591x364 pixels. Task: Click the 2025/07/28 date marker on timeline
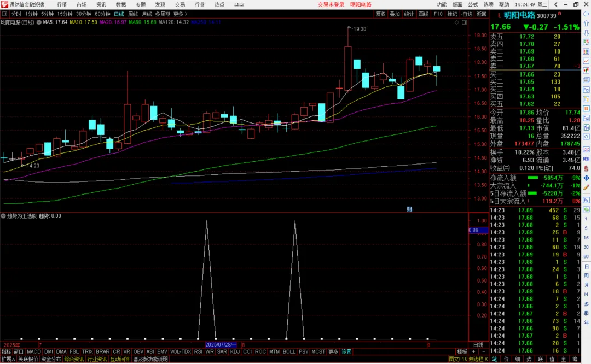(221, 344)
